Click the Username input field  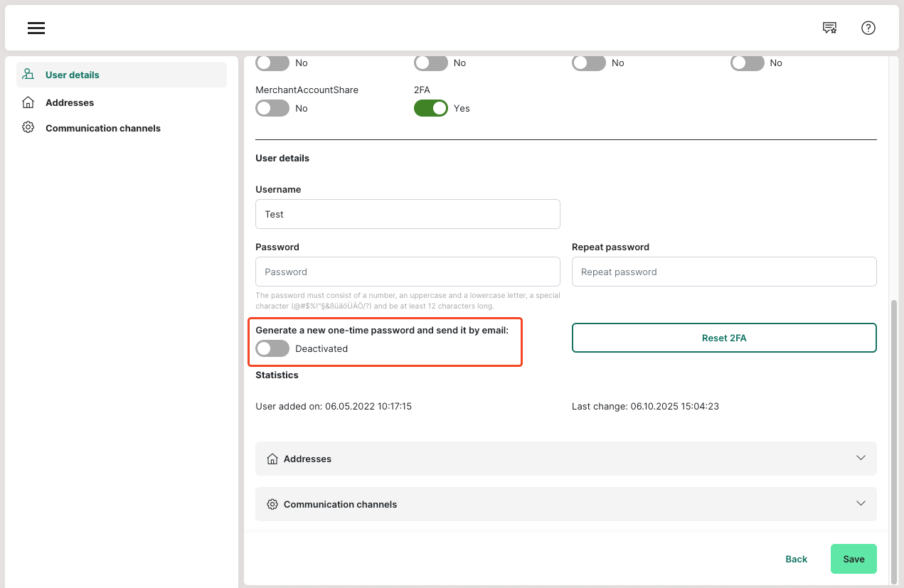408,214
